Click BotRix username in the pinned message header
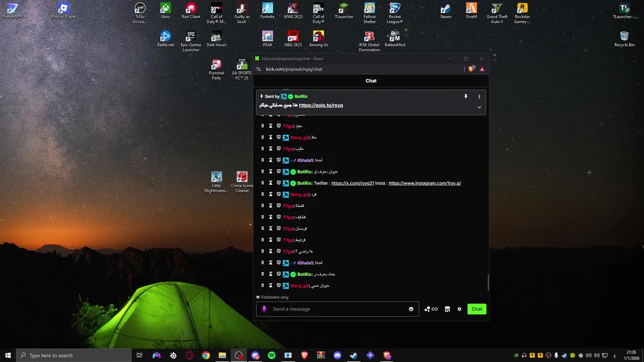This screenshot has width=644, height=362. (x=301, y=97)
